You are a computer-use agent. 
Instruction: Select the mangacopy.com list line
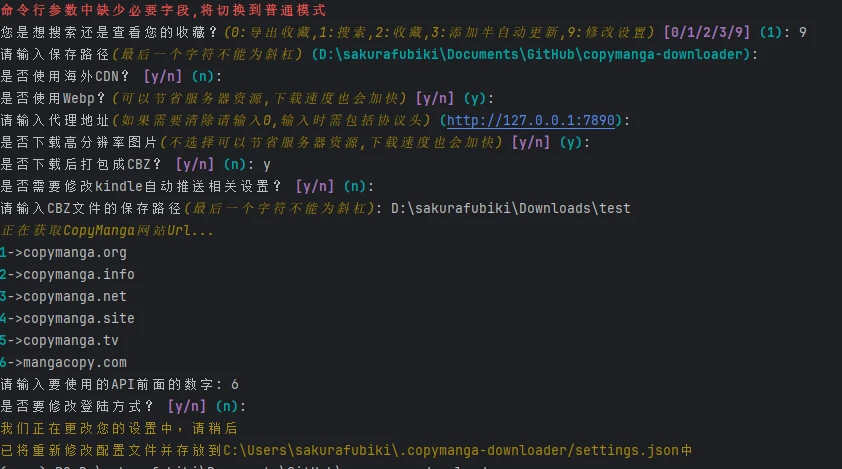pyautogui.click(x=63, y=363)
